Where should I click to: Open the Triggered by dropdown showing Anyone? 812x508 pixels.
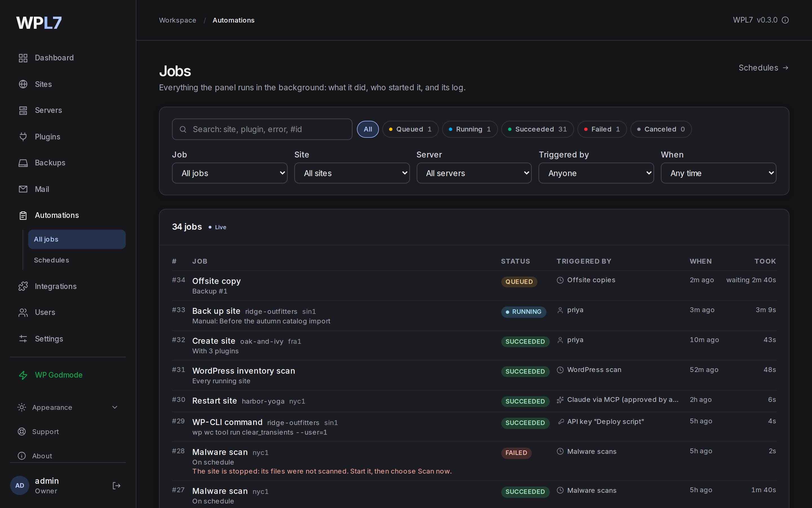pyautogui.click(x=596, y=173)
